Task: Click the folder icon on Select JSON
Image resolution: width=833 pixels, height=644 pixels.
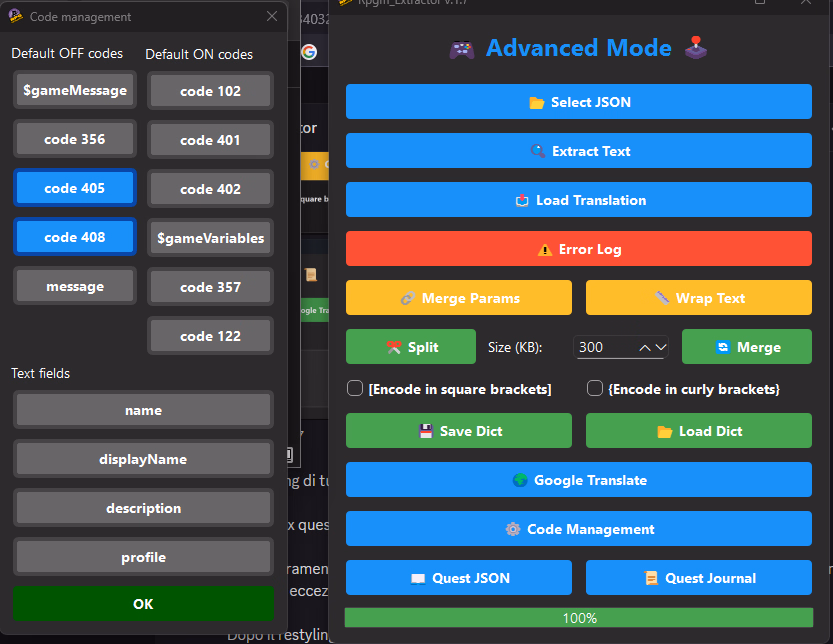Action: [535, 102]
